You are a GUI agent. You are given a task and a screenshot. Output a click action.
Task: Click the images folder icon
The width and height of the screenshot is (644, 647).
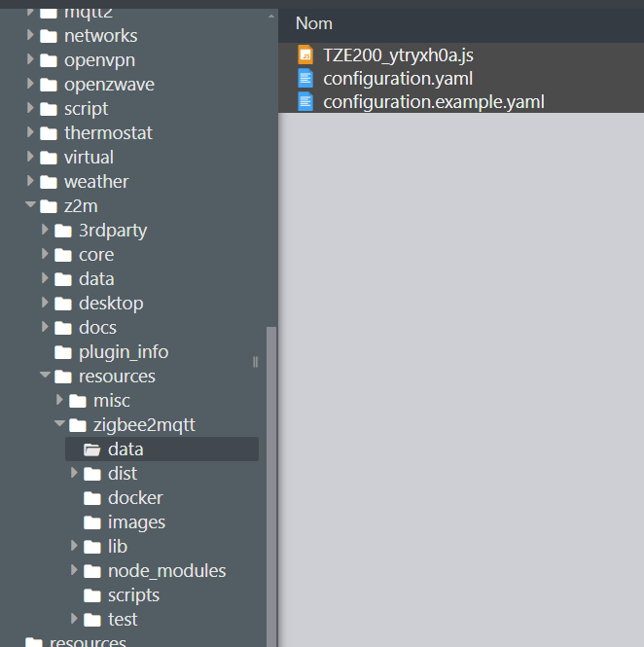coord(92,522)
